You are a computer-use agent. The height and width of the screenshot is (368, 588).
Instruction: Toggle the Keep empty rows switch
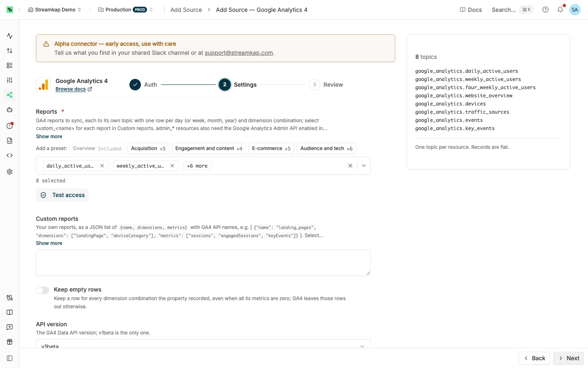42,290
